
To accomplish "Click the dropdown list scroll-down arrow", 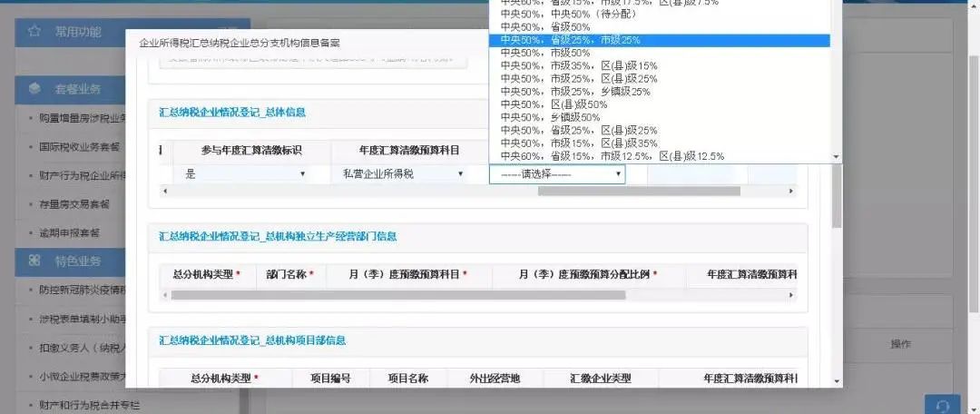I will (x=837, y=157).
